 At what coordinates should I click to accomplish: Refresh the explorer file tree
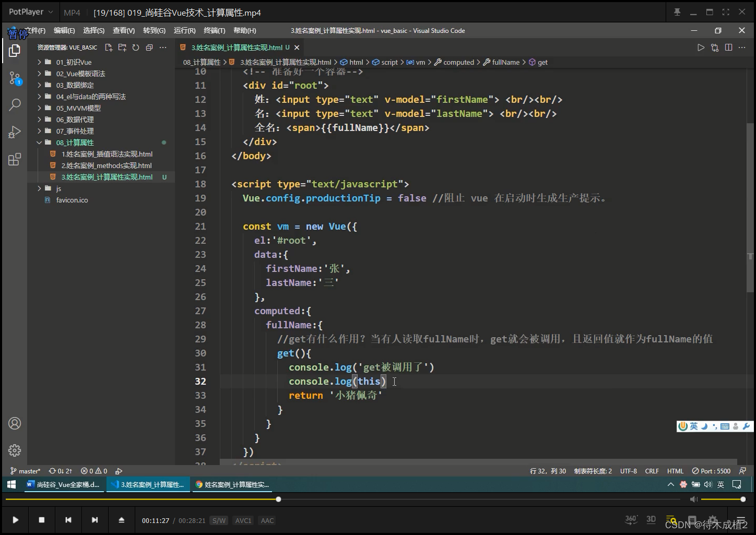[x=136, y=47]
